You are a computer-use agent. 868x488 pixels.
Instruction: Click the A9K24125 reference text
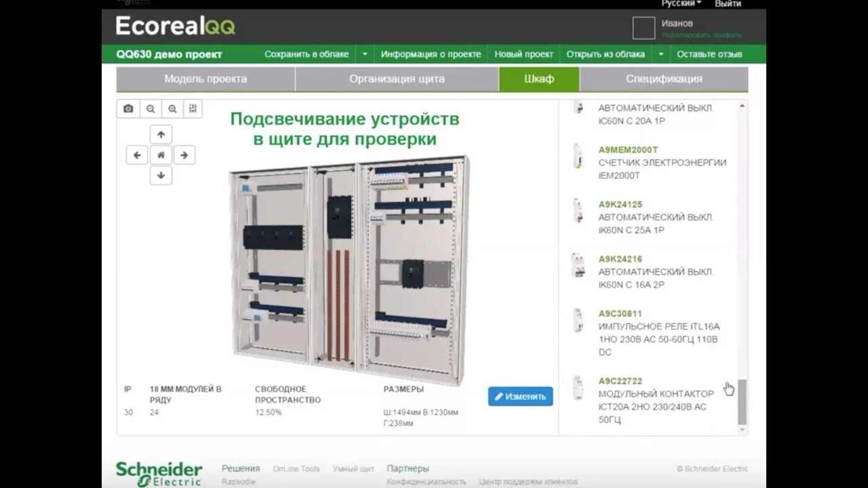(x=620, y=204)
